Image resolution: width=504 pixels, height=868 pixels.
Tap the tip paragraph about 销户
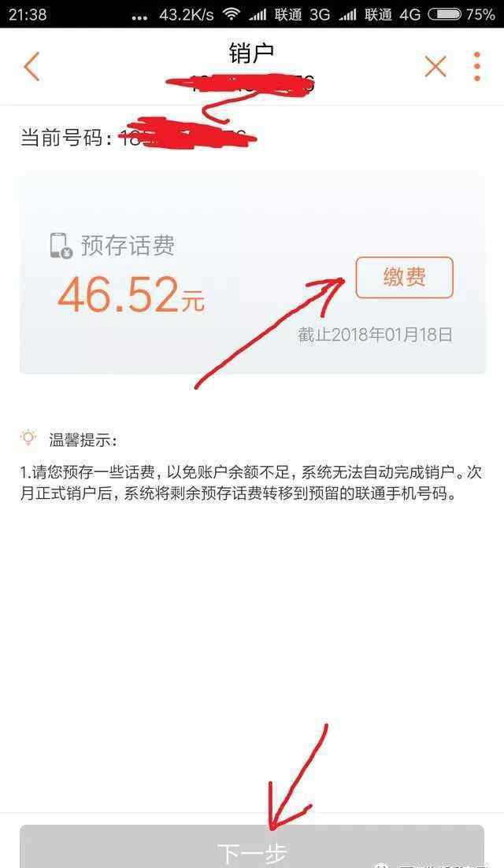pos(251,482)
